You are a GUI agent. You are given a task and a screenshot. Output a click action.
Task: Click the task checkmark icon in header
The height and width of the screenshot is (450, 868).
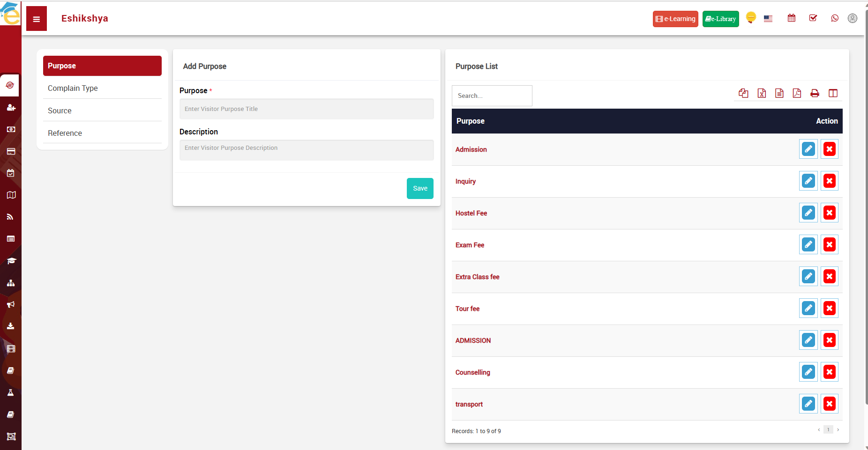click(813, 18)
